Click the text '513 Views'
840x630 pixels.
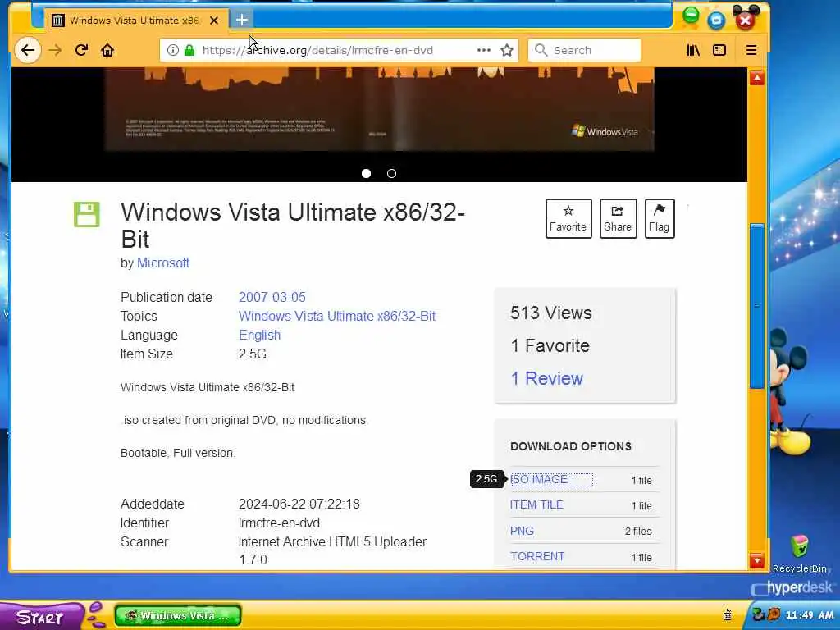pos(550,313)
